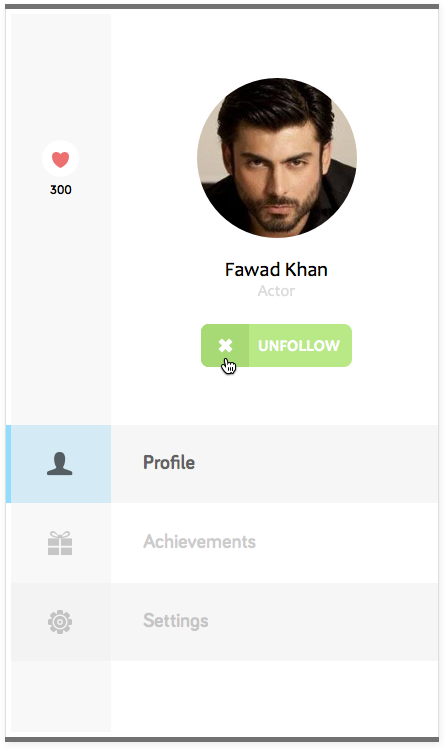Click the X icon on Unfollow button
446x750 pixels.
tap(225, 345)
